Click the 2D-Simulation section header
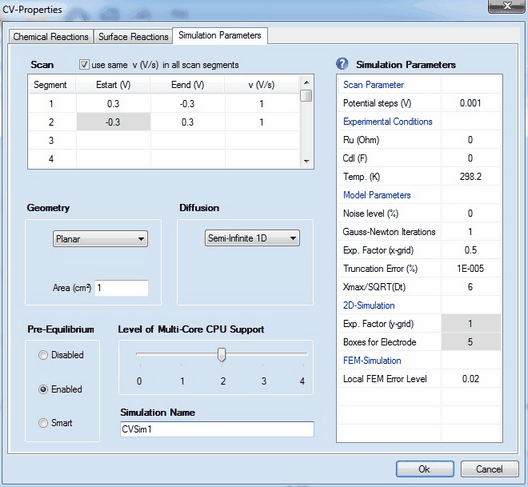Viewport: 528px width, 487px height. tap(369, 305)
